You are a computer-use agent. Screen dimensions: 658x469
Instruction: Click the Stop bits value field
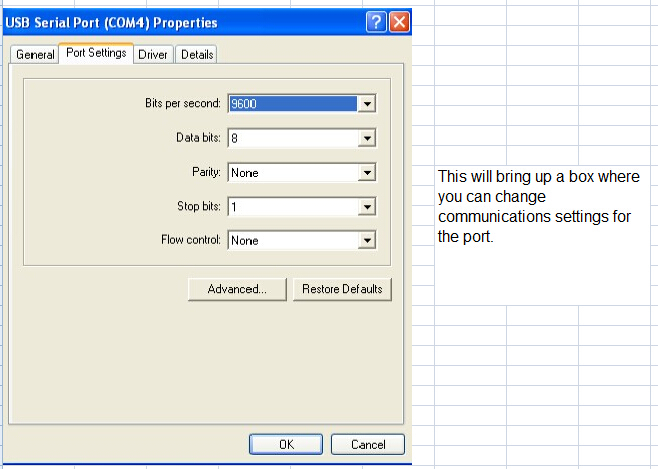[292, 207]
